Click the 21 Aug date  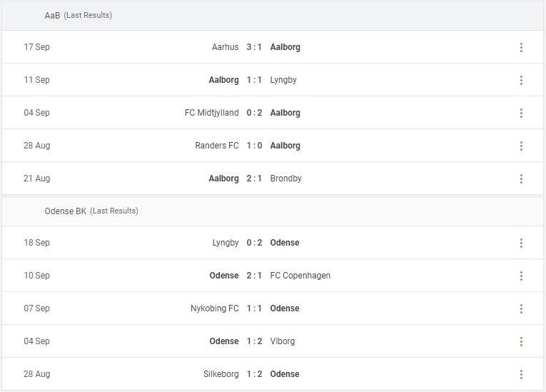(36, 179)
